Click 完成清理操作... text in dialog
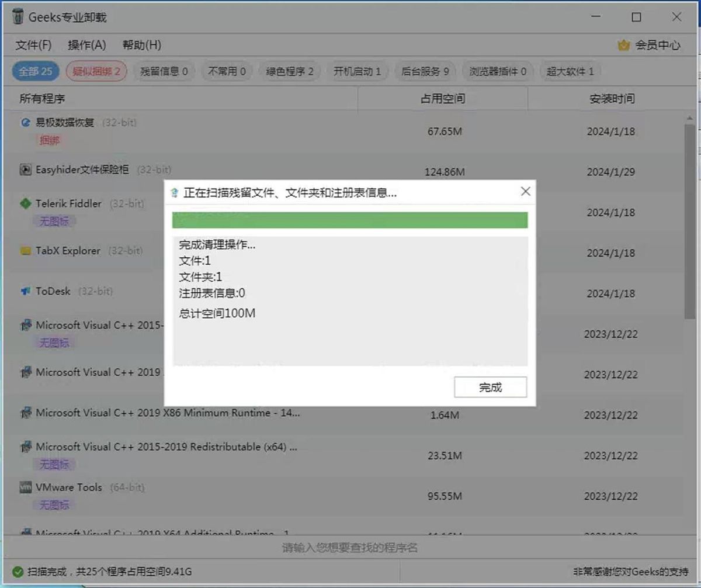 pos(217,245)
